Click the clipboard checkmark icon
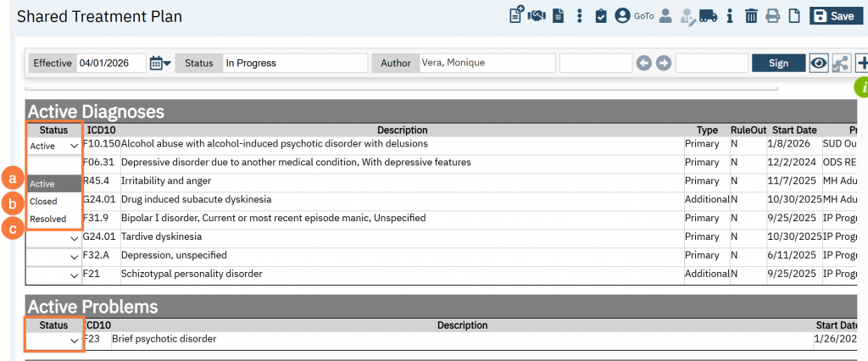Viewport: 868px width, 361px height. tap(601, 16)
